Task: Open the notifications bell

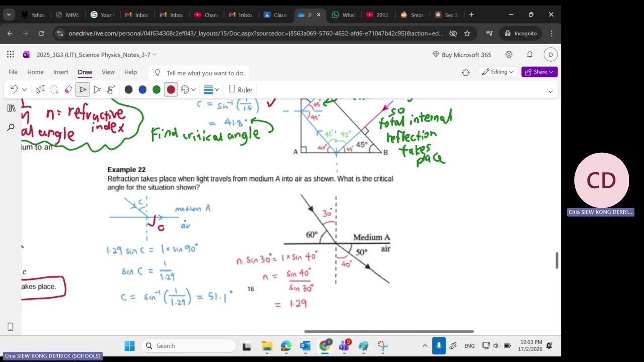Action: point(530,54)
